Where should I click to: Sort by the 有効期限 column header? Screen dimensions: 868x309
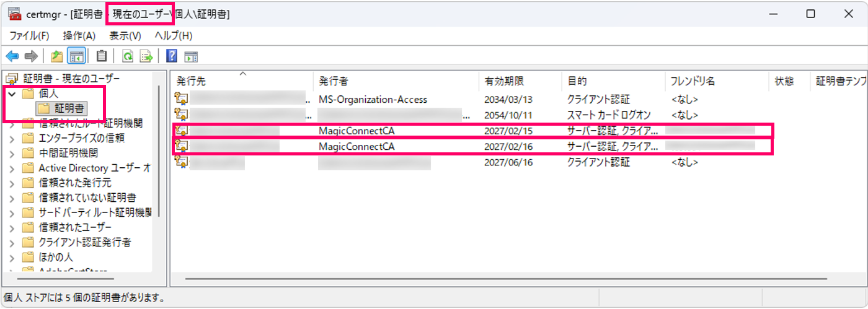[x=520, y=81]
